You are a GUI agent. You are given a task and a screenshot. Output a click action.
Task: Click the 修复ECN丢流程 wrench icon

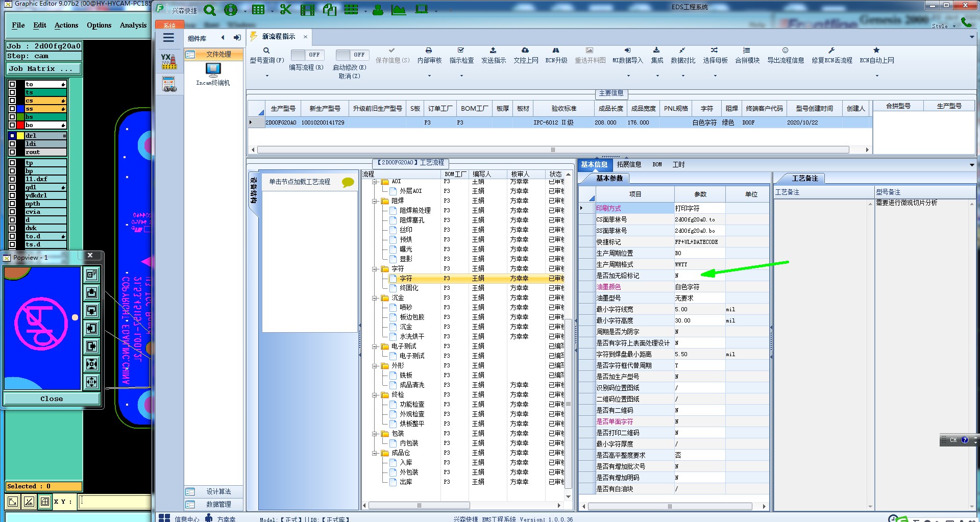pos(831,51)
